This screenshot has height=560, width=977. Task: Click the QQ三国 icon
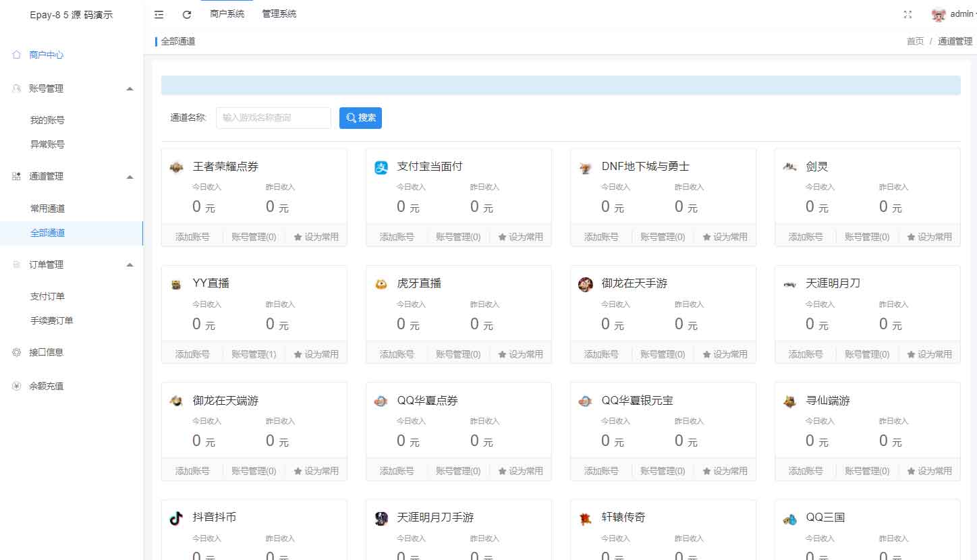pyautogui.click(x=790, y=518)
